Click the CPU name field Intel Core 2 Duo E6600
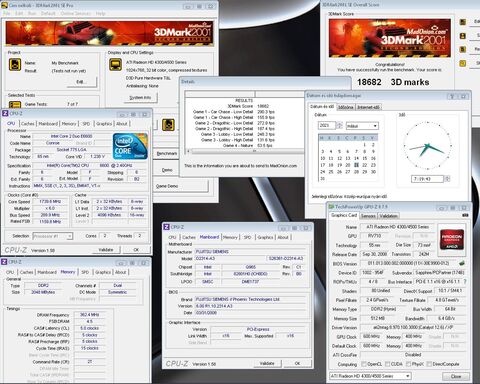The height and width of the screenshot is (384, 480). (71, 136)
